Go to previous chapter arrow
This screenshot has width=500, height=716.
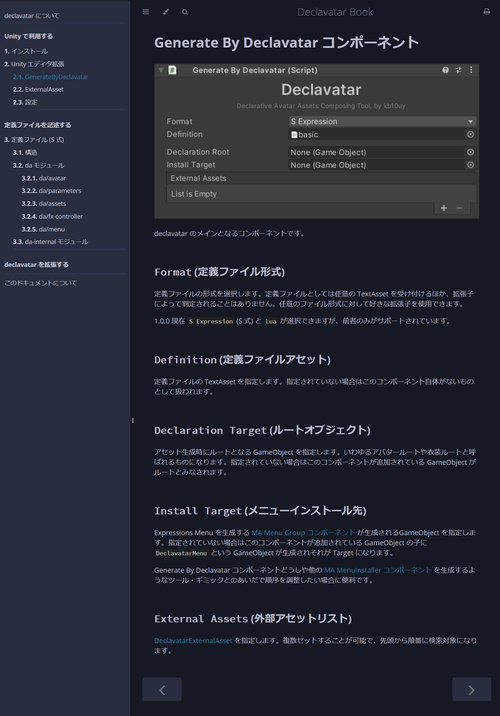[x=162, y=690]
